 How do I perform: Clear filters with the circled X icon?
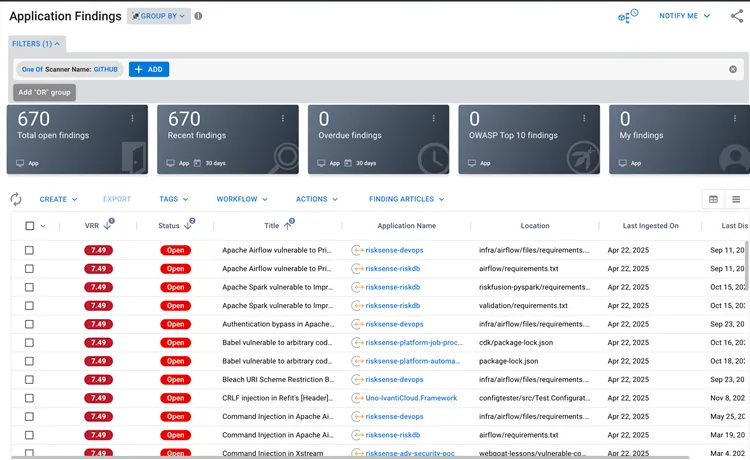[733, 69]
